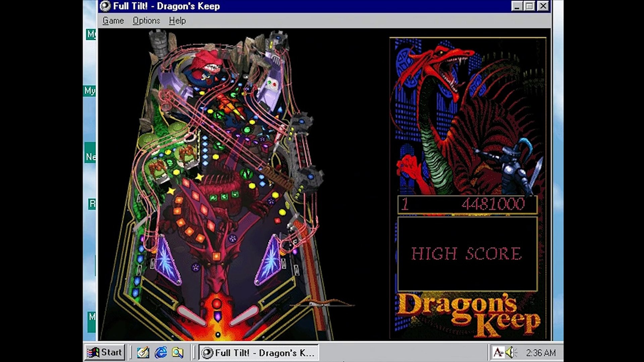Click the pinball icon in title bar
Viewport: 644px width, 362px height.
click(x=105, y=6)
